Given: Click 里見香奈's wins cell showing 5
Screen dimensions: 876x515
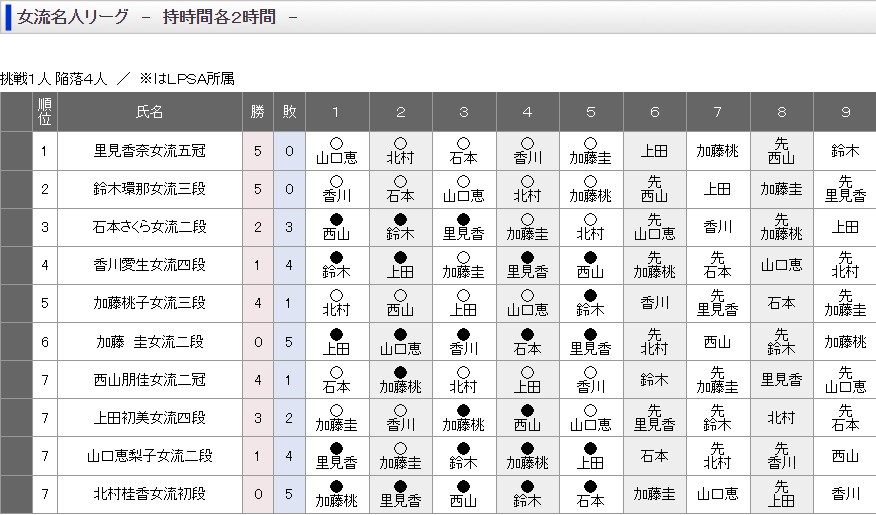Looking at the screenshot, I should coord(258,151).
